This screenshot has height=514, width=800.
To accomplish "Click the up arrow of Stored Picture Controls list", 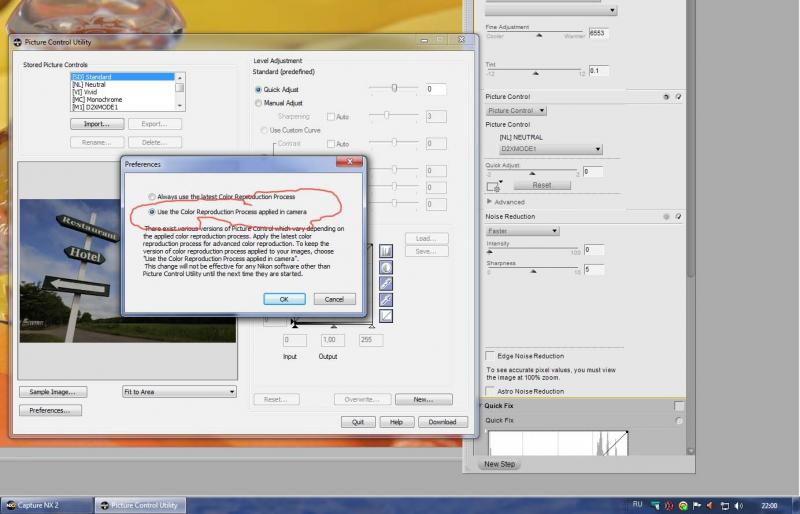I will click(x=179, y=77).
